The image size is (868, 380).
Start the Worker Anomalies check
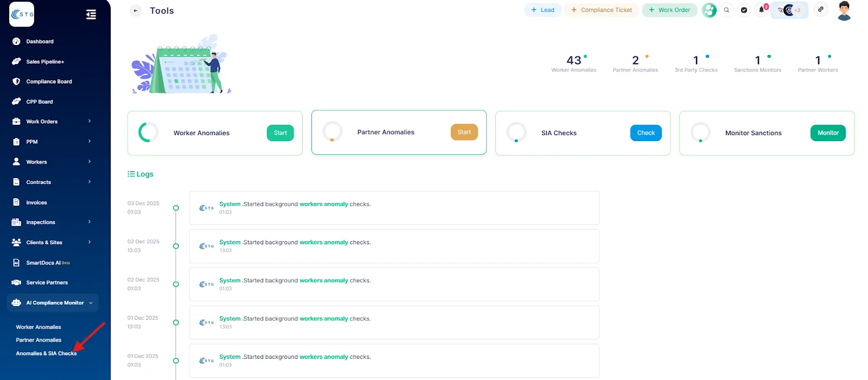coord(280,133)
